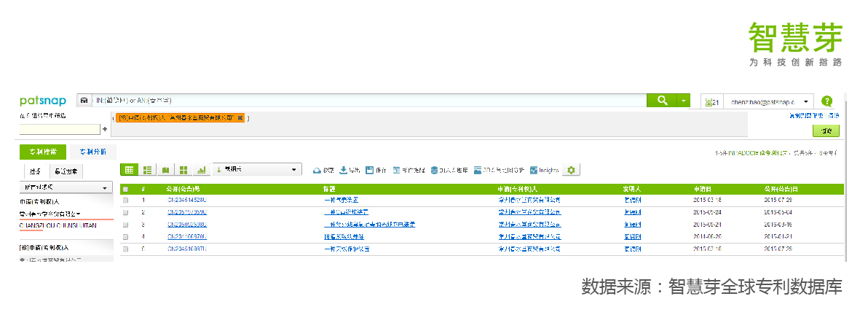Open the title link in row 5
The image size is (868, 315).
347,249
